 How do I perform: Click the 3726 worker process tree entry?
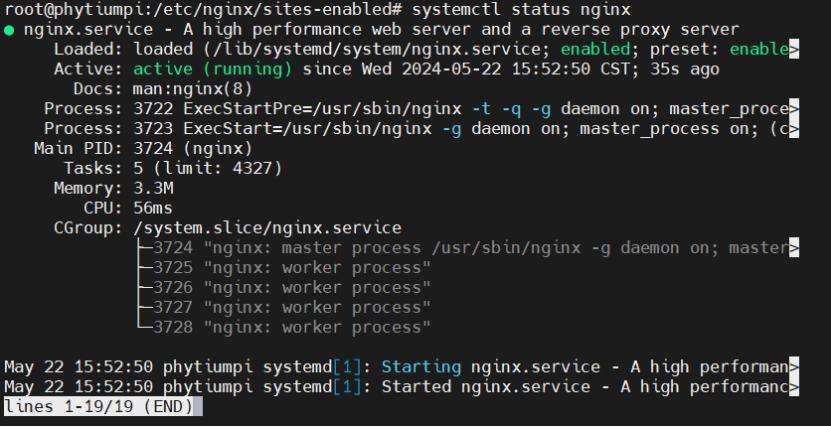[284, 288]
